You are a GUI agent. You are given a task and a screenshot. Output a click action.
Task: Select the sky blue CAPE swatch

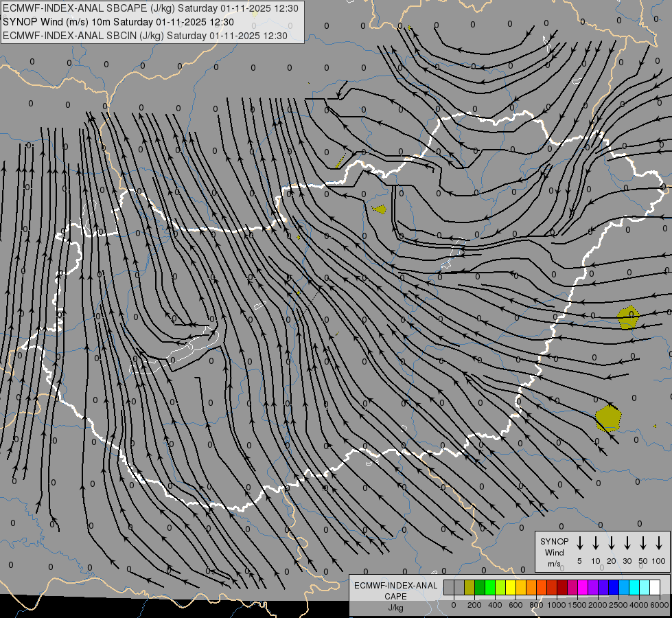click(624, 587)
